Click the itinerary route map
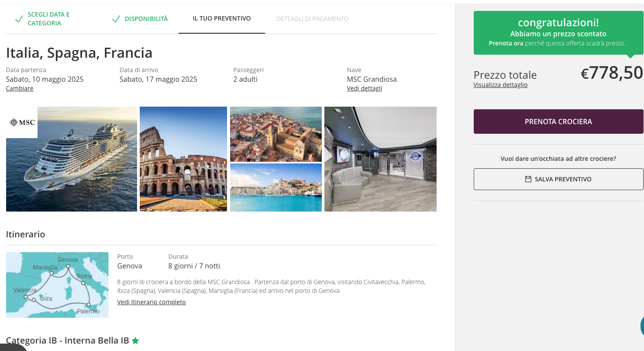 57,285
